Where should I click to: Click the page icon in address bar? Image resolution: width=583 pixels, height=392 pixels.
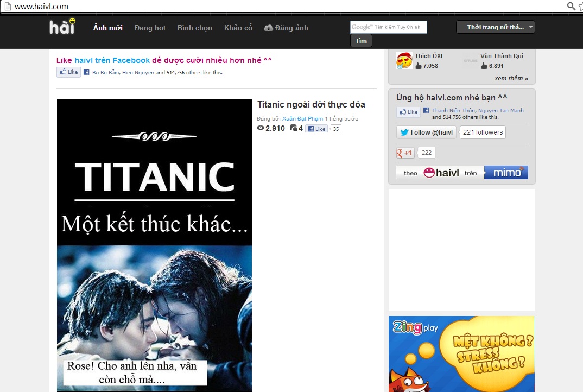[x=8, y=7]
